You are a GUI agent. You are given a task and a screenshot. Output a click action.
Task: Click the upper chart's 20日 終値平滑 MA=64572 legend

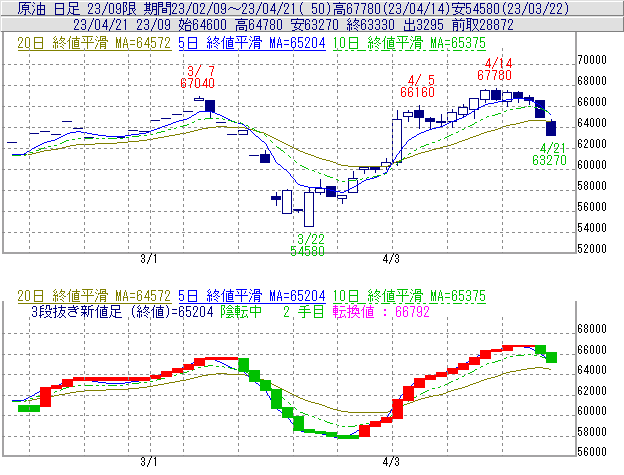click(x=94, y=43)
